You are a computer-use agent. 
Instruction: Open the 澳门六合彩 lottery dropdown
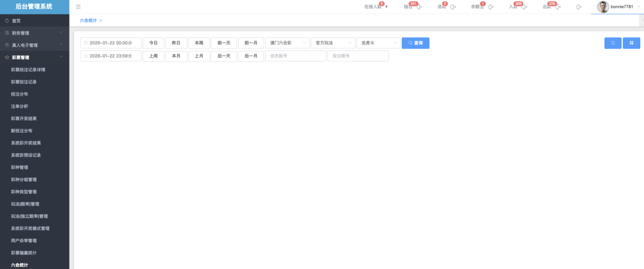click(x=287, y=43)
